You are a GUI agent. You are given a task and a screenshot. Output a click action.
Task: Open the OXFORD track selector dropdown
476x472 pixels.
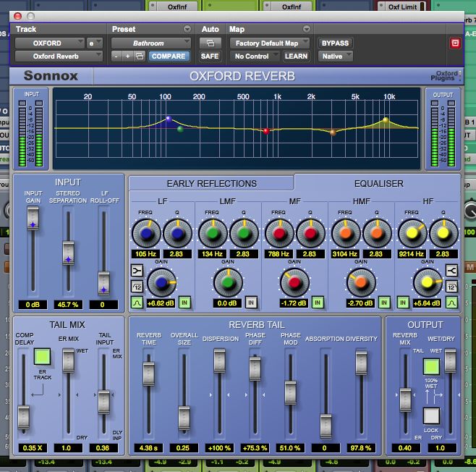50,43
